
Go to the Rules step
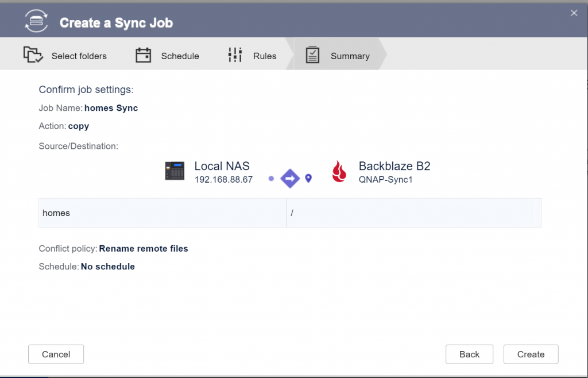coord(253,55)
